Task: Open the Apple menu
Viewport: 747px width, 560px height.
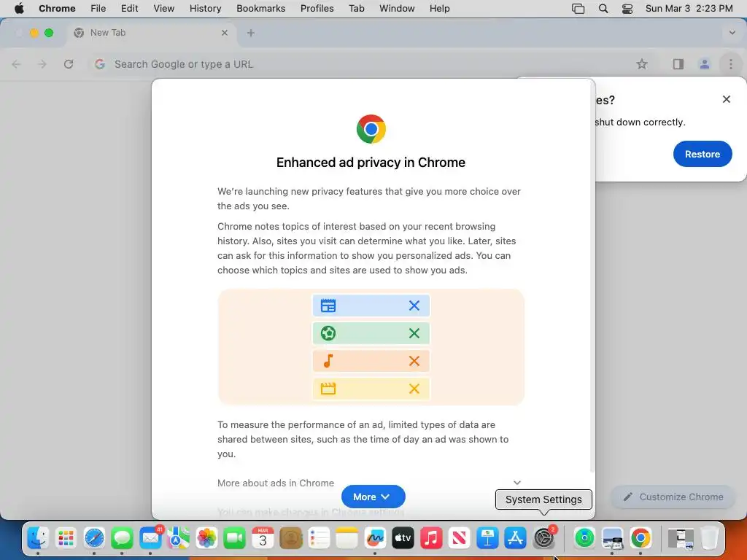Action: pos(19,8)
